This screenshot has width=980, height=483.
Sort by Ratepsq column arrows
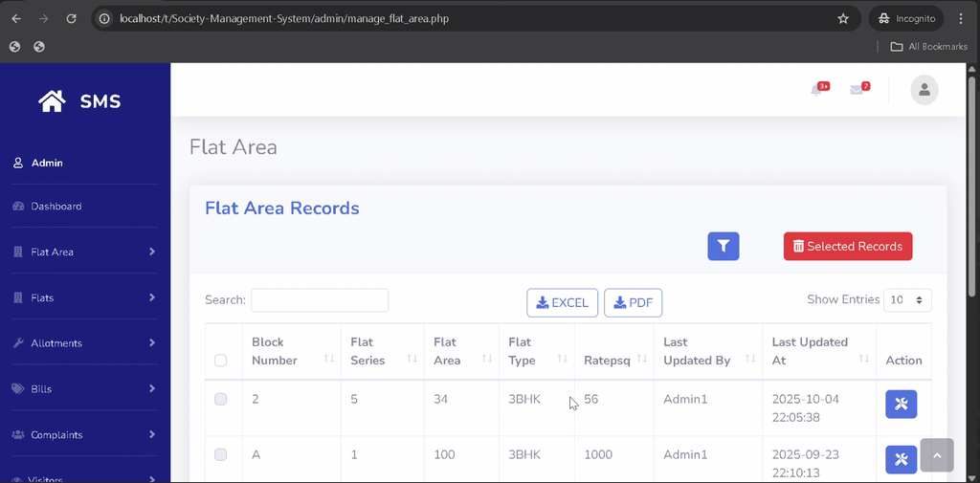coord(641,359)
